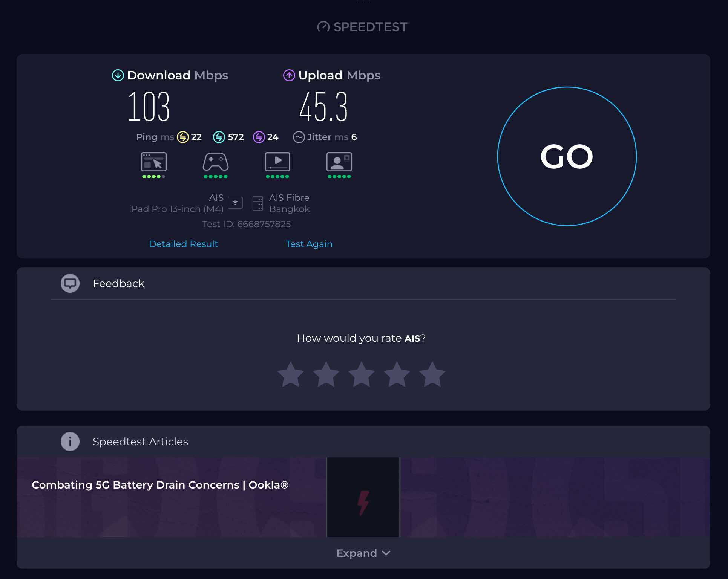
Task: Open the Combating 5G Battery Drain article
Action: pos(160,485)
